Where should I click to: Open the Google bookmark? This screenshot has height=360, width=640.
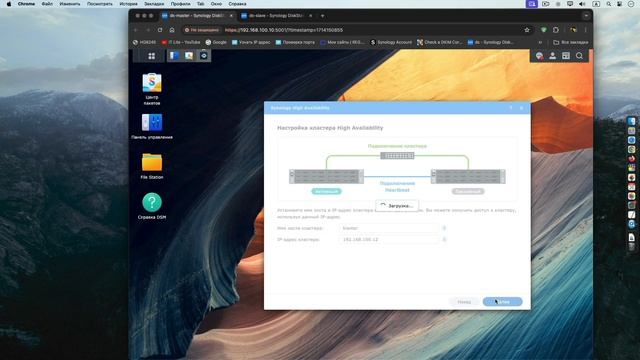216,42
